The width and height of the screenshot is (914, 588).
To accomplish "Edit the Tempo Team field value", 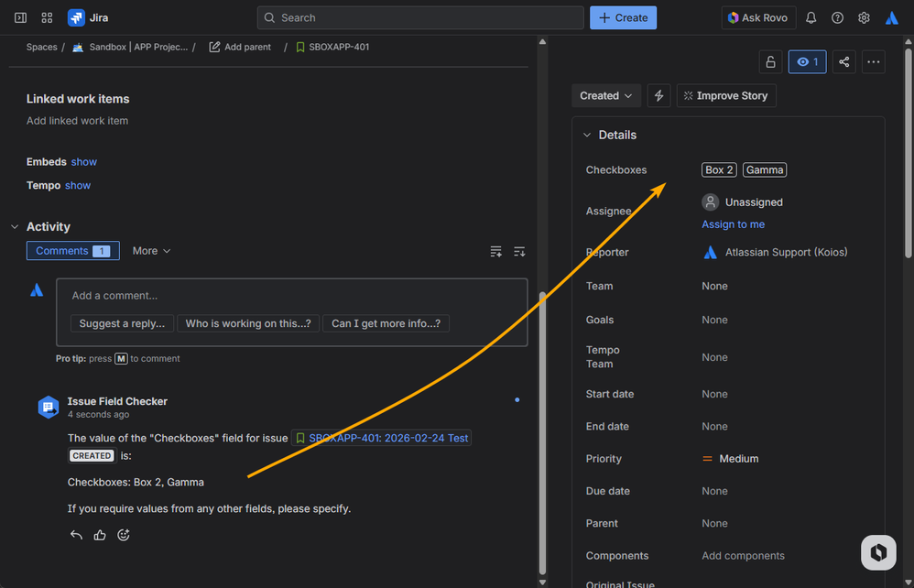I will pyautogui.click(x=714, y=357).
